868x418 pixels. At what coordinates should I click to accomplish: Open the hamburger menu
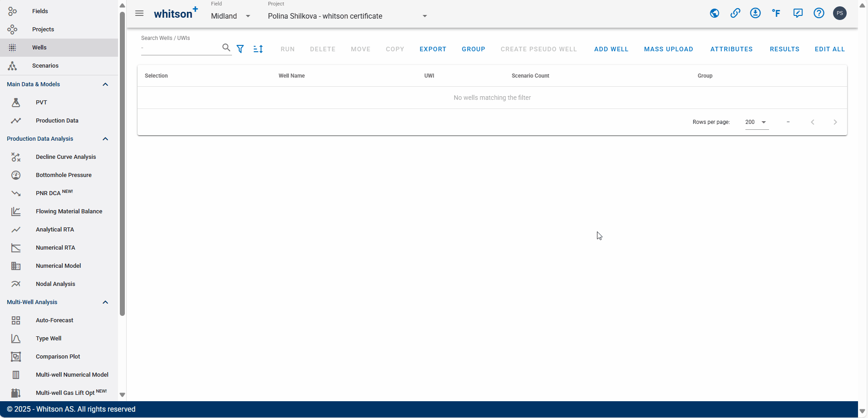point(139,14)
